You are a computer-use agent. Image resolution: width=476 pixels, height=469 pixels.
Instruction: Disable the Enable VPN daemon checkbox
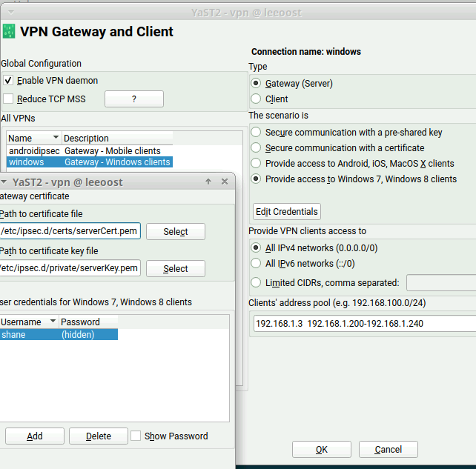[8, 81]
